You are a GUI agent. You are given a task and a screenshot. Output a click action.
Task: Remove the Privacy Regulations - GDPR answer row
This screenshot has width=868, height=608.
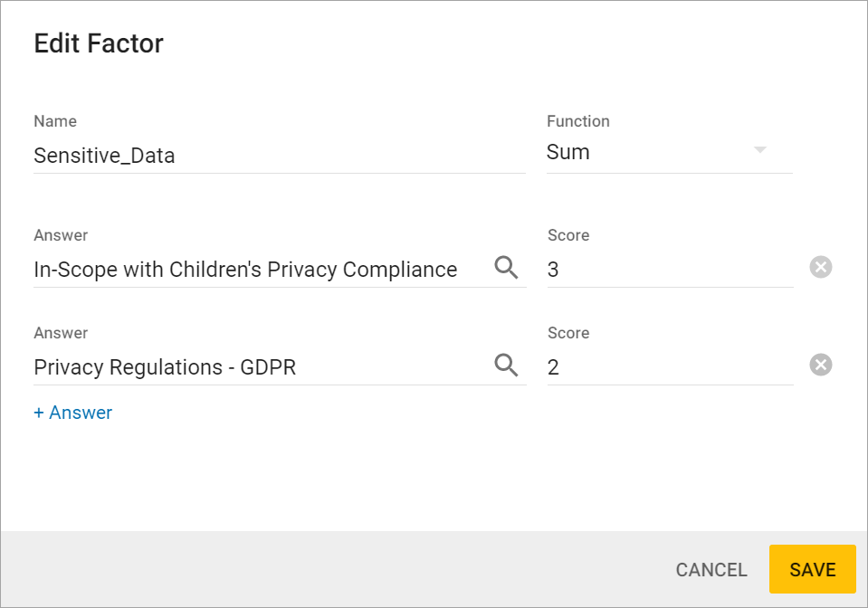click(820, 365)
